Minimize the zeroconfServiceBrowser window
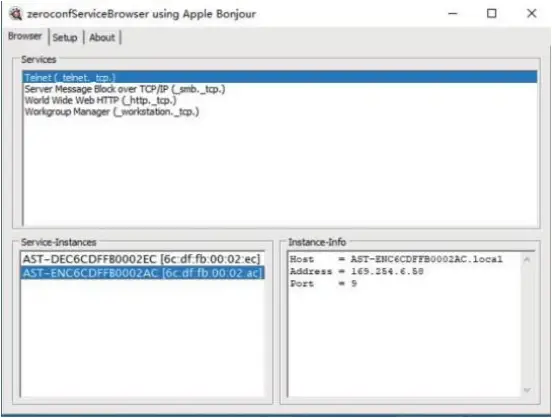Image resolution: width=552 pixels, height=418 pixels. tap(453, 14)
